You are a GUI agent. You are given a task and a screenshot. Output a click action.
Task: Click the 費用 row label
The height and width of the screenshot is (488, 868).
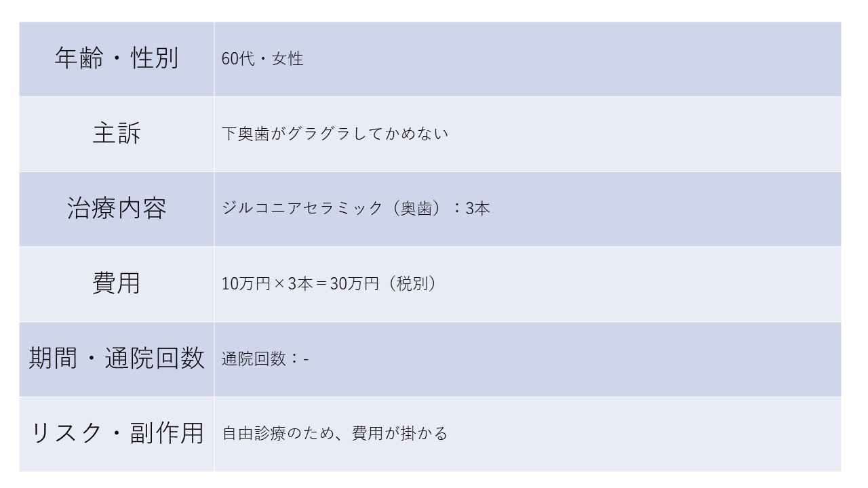tap(116, 283)
